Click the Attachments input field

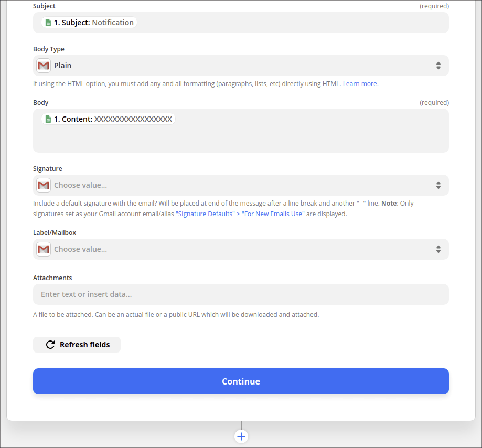click(241, 294)
